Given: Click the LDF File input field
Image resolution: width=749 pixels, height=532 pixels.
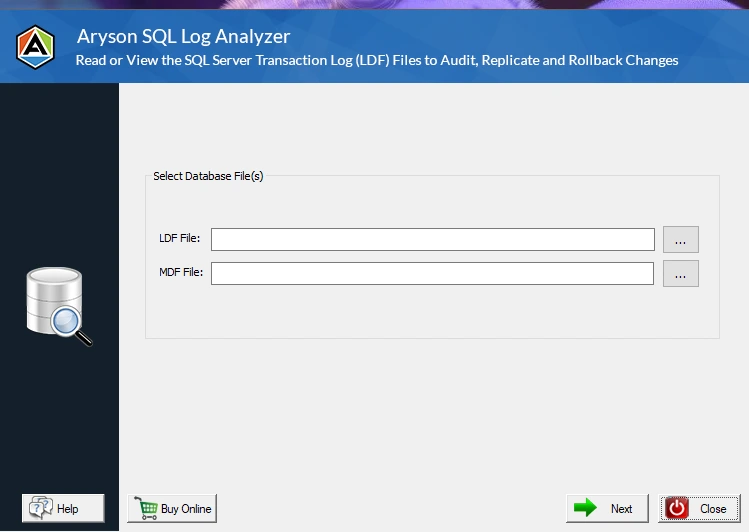Looking at the screenshot, I should [x=433, y=239].
